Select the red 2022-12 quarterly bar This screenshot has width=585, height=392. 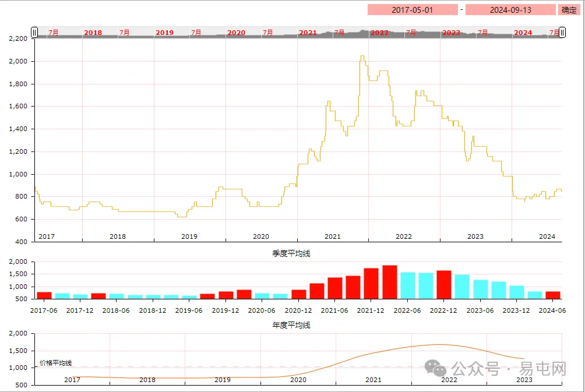point(444,285)
